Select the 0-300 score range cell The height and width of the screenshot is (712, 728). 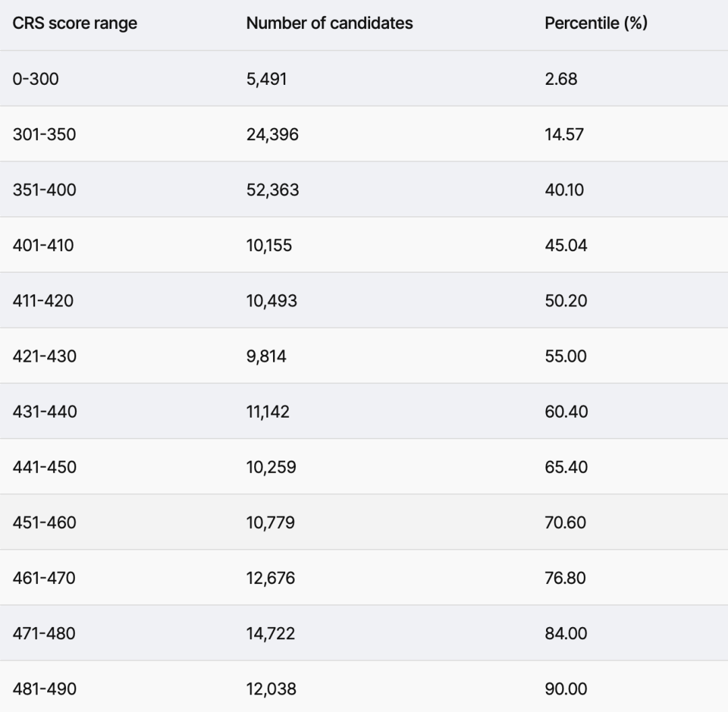pos(36,79)
